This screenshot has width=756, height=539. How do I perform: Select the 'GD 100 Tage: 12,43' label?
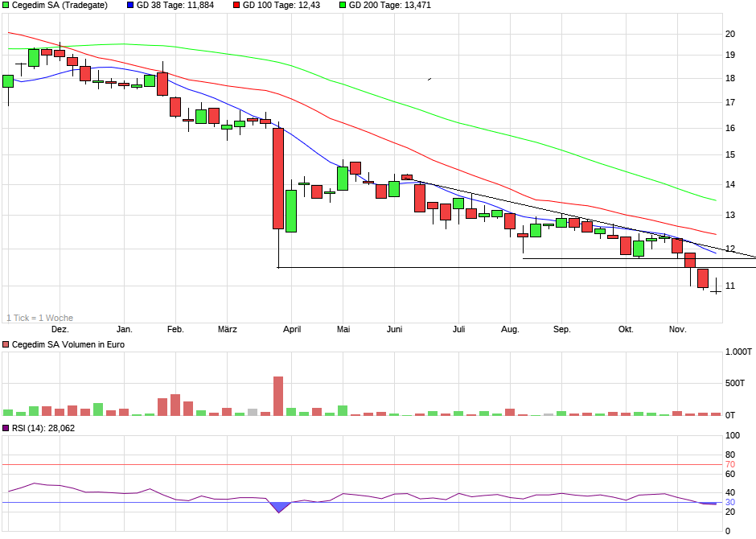281,6
